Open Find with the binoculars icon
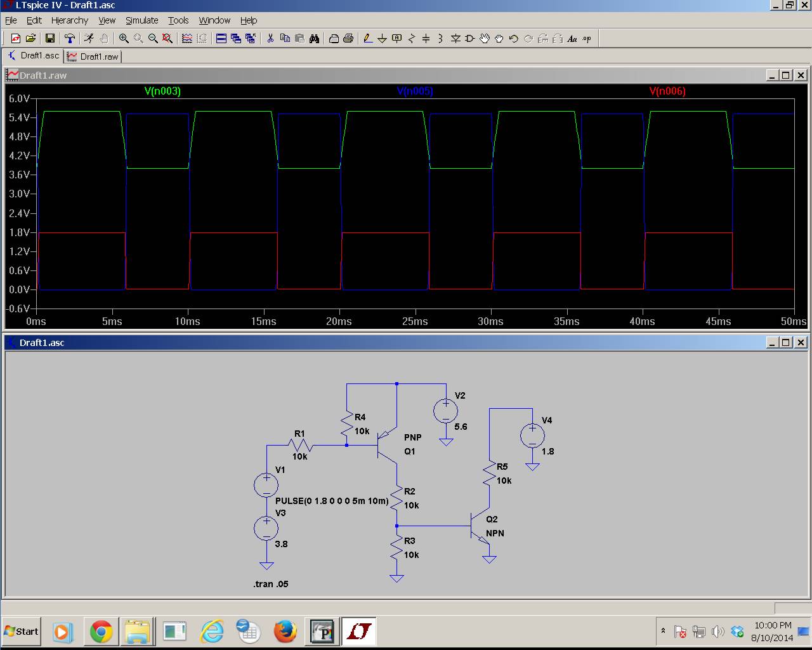The height and width of the screenshot is (650, 812). coord(314,39)
